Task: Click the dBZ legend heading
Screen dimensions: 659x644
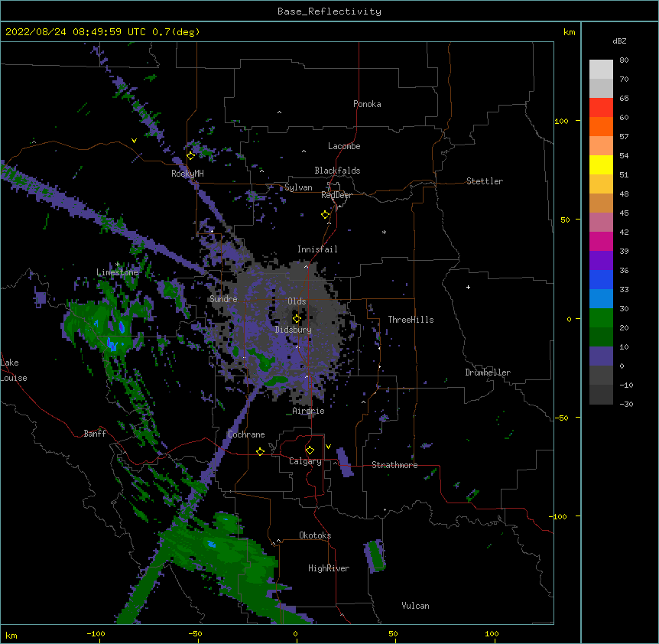Action: (619, 41)
